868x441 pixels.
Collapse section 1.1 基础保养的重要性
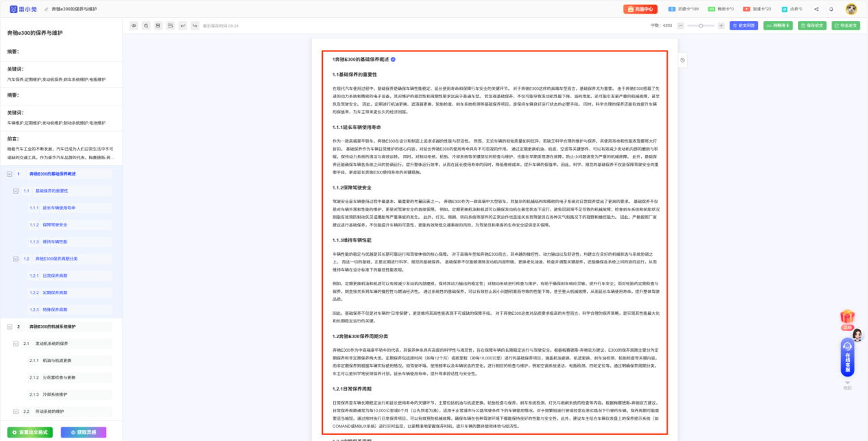coord(16,191)
